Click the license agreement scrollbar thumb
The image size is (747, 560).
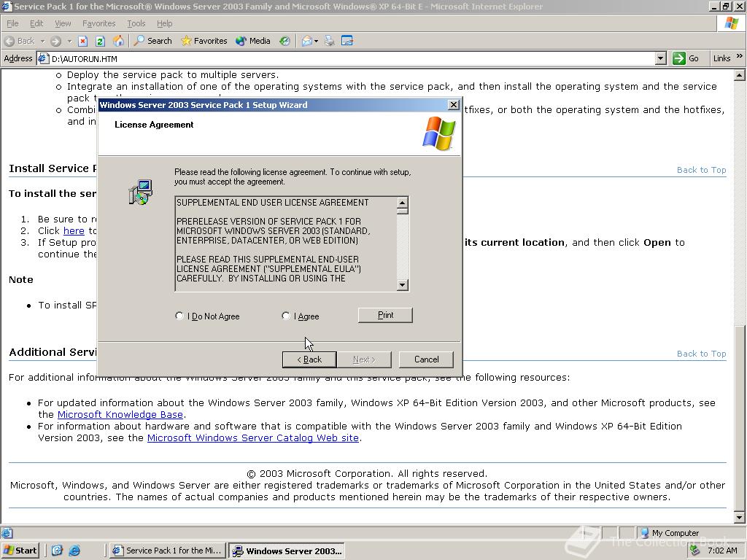coord(403,211)
